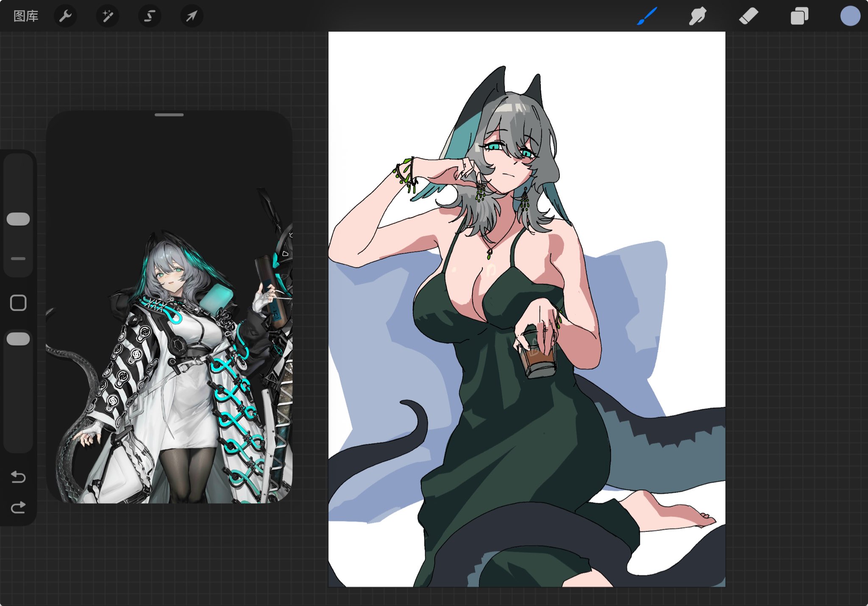This screenshot has width=868, height=606.
Task: Tap the square Modify button on sidebar
Action: click(18, 303)
